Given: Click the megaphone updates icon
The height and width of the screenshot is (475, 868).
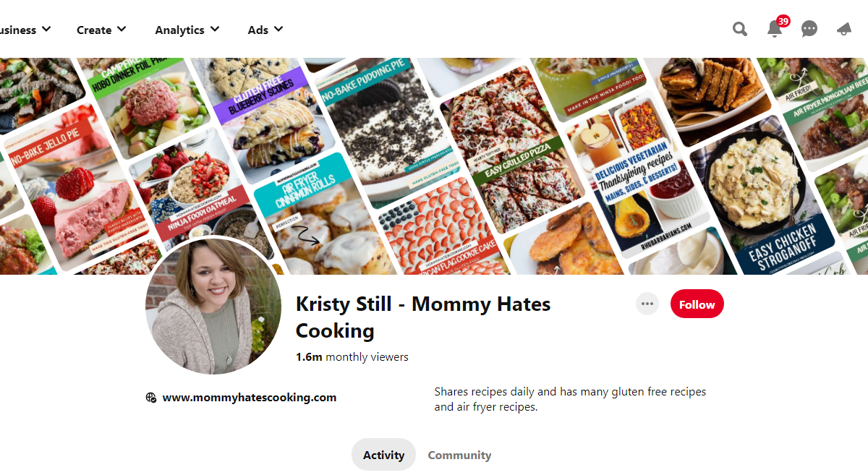Looking at the screenshot, I should [844, 29].
